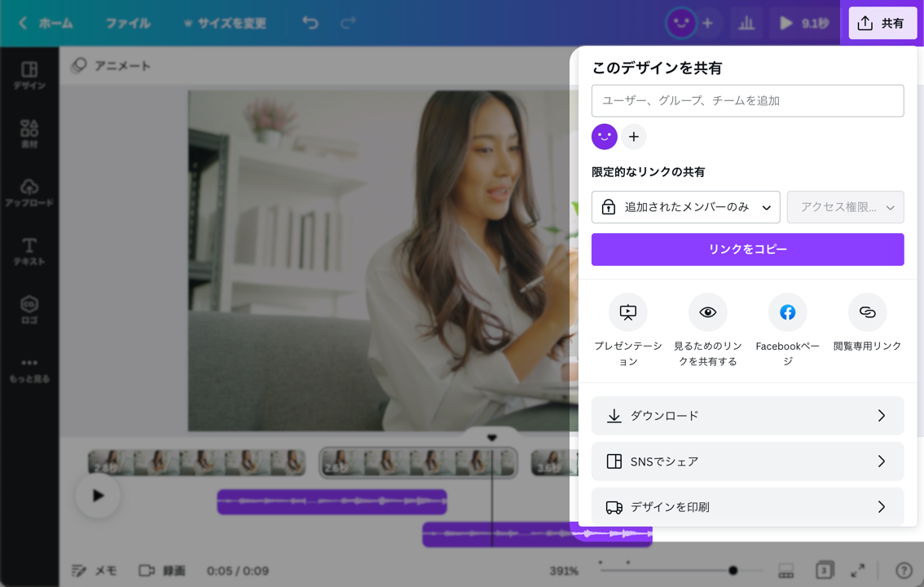Click リンクをコピー button
The width and height of the screenshot is (924, 587).
(747, 249)
